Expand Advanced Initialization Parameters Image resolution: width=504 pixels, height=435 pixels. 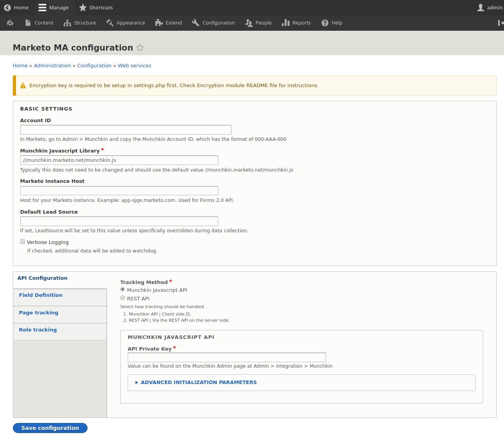(198, 382)
